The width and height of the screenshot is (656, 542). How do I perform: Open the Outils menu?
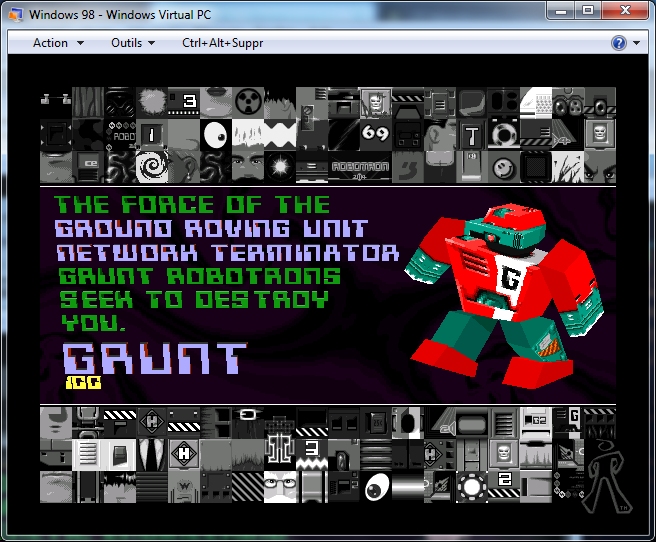[x=126, y=43]
